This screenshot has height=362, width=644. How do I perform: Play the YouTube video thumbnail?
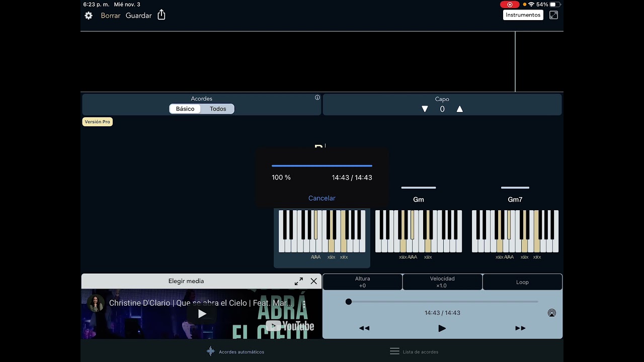tap(202, 314)
